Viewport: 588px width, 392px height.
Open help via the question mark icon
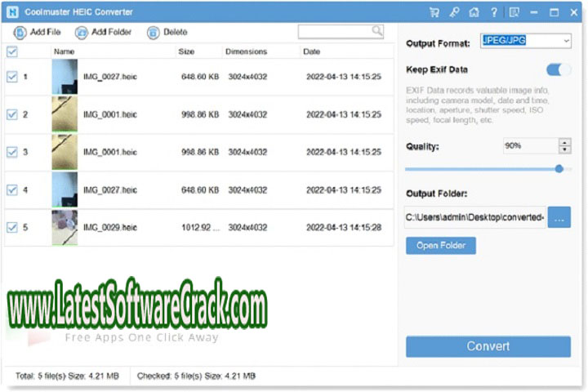coord(494,12)
